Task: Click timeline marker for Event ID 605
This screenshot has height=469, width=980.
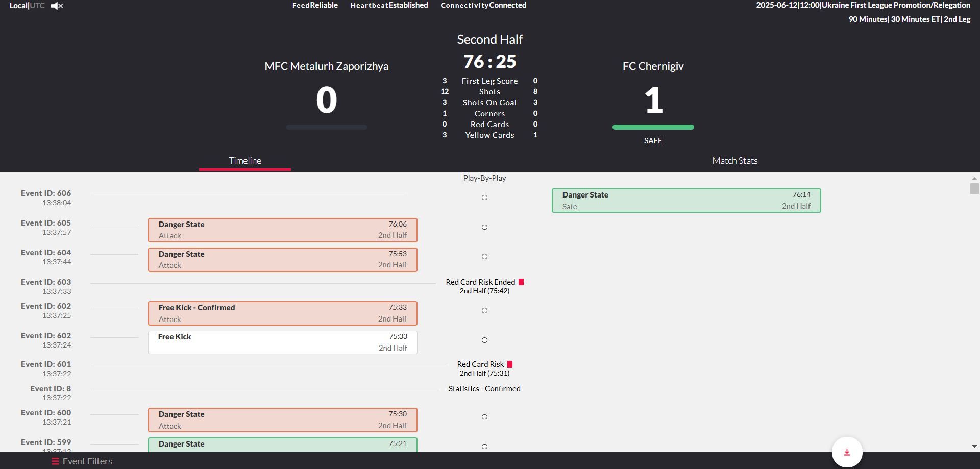Action: click(484, 227)
